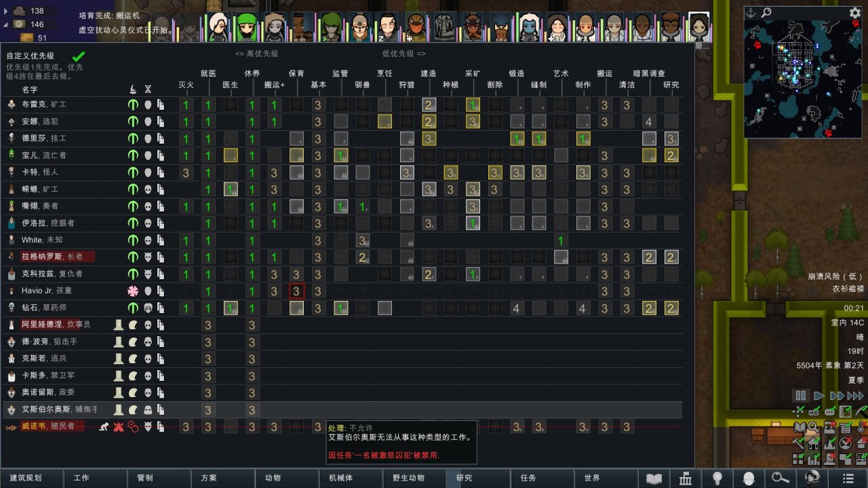Open ideoligion icon for 安娜
The height and width of the screenshot is (488, 868).
(134, 122)
